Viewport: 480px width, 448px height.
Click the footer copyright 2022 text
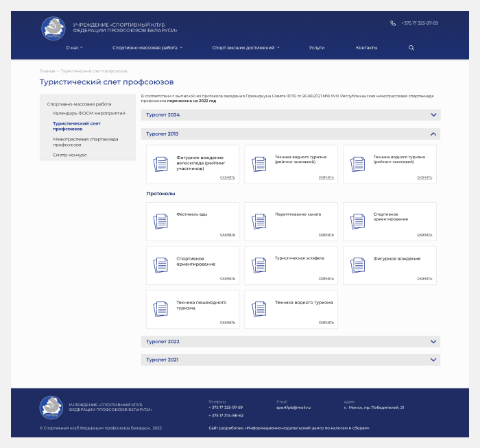tap(101, 428)
